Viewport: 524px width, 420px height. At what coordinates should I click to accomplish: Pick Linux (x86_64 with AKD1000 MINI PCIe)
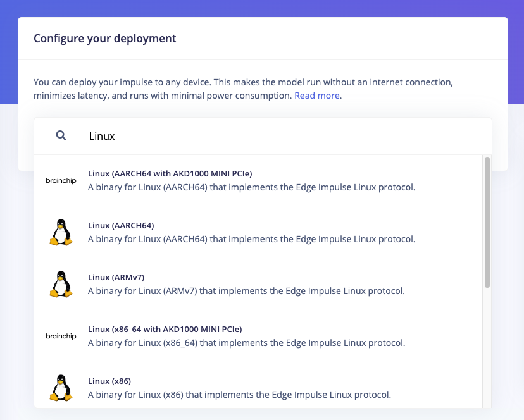click(x=258, y=336)
